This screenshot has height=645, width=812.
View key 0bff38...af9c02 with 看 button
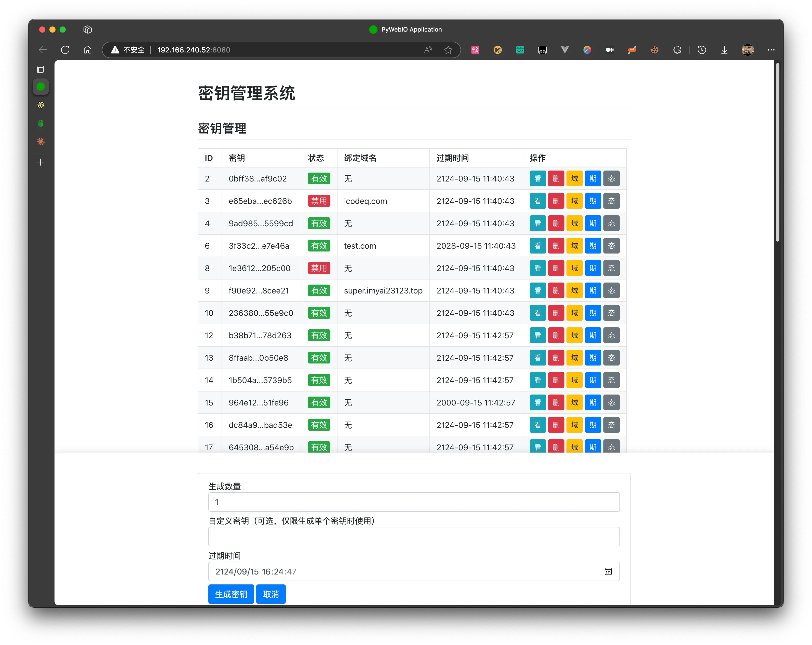pyautogui.click(x=537, y=178)
